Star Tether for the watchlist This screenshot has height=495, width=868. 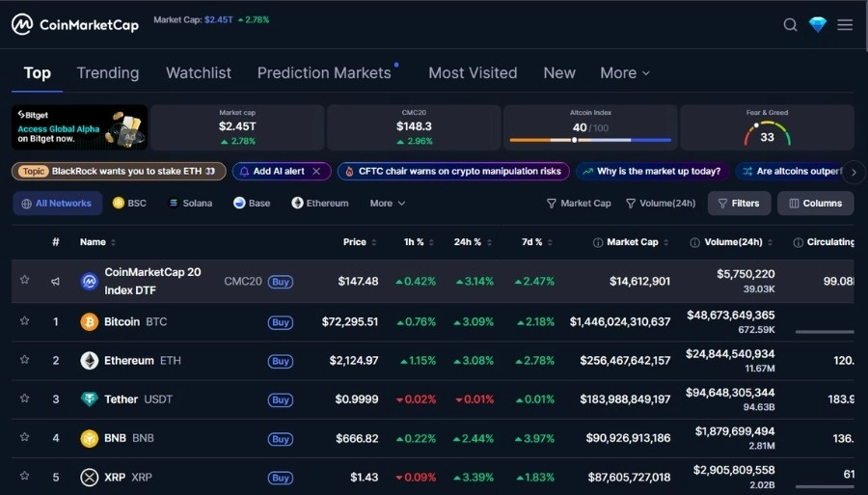[24, 399]
